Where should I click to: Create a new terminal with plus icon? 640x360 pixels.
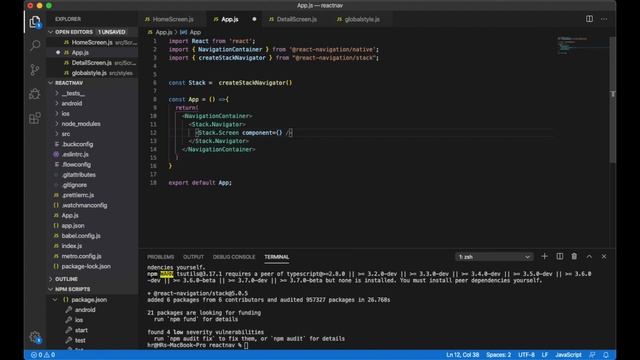tap(544, 256)
